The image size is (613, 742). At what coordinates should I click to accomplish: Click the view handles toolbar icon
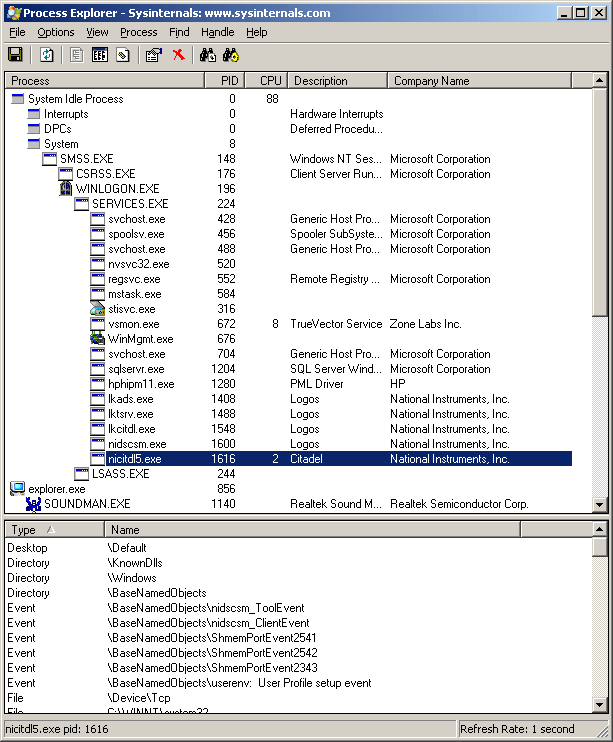[x=123, y=55]
